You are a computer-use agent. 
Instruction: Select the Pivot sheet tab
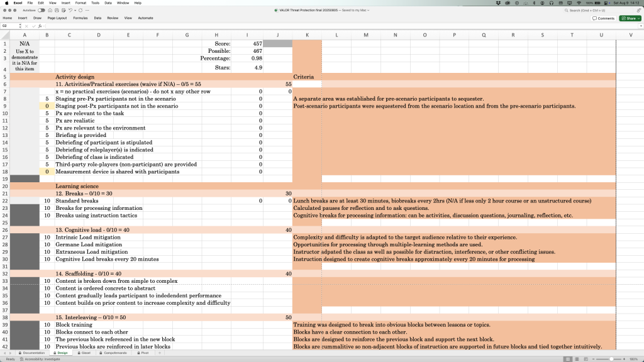[x=143, y=353]
